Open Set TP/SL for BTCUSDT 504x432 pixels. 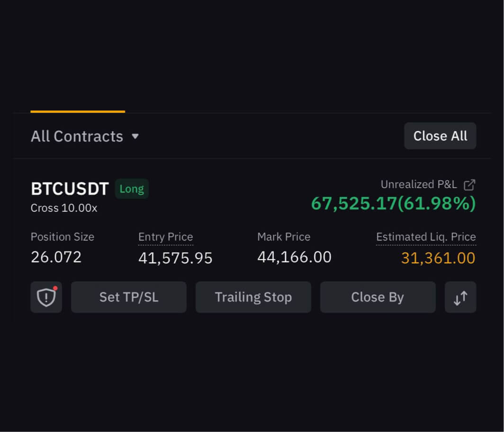pos(128,297)
